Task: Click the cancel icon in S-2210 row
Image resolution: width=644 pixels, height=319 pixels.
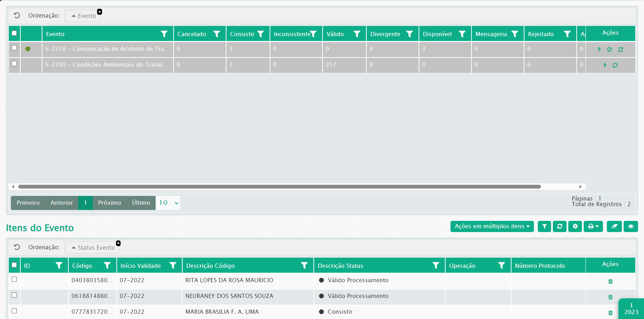Action: pyautogui.click(x=610, y=49)
